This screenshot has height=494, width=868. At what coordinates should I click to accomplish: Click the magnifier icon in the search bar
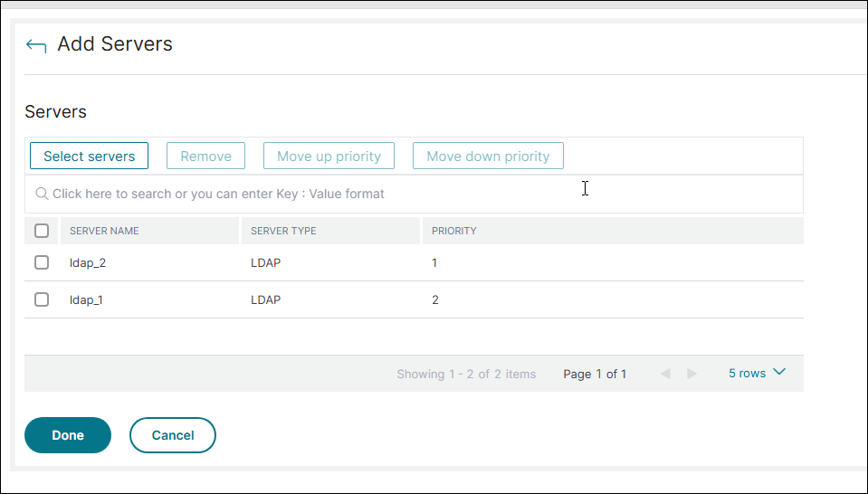point(42,194)
